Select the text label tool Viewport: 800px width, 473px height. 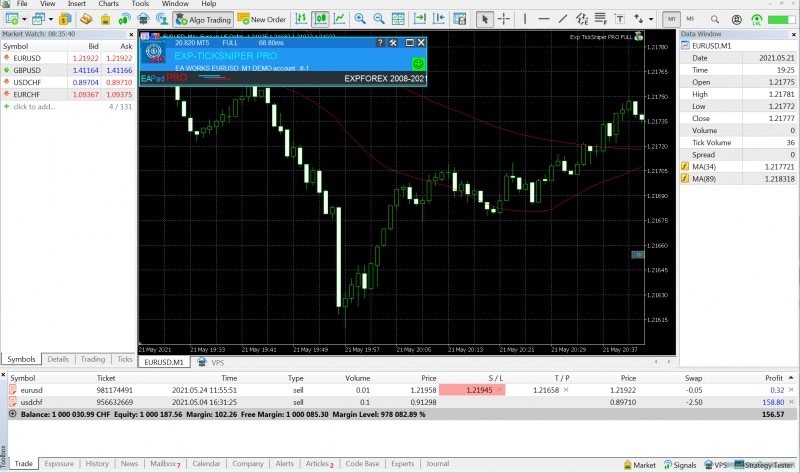point(619,19)
